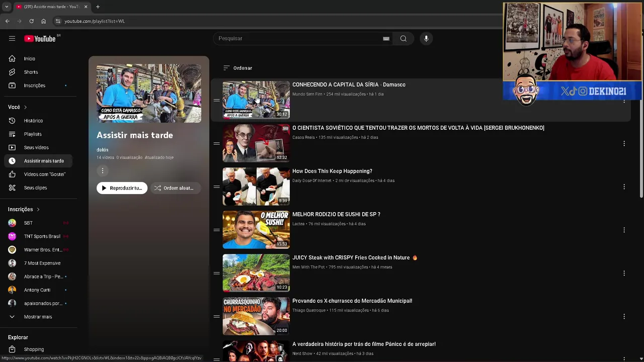644x362 pixels.
Task: Click browser address bar youtube.com/playlist
Action: 95,21
